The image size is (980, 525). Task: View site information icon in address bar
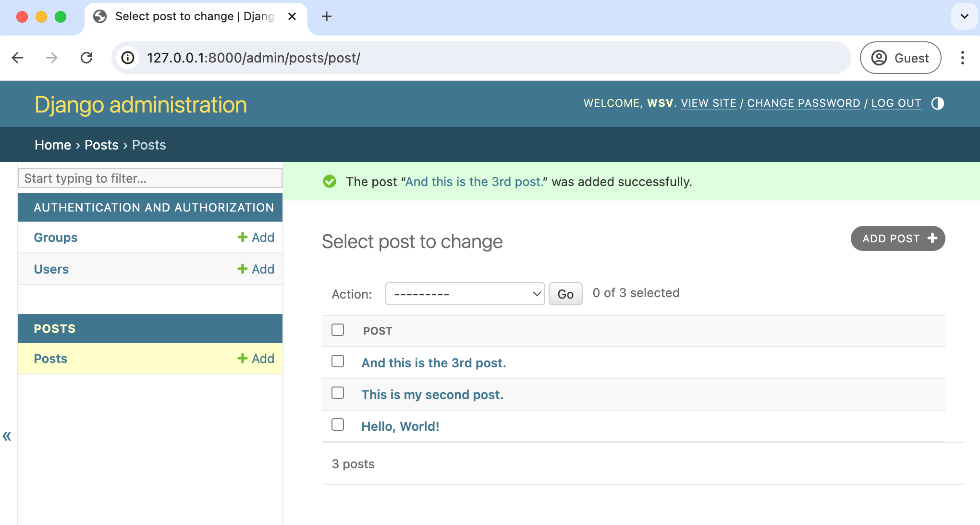pyautogui.click(x=128, y=58)
